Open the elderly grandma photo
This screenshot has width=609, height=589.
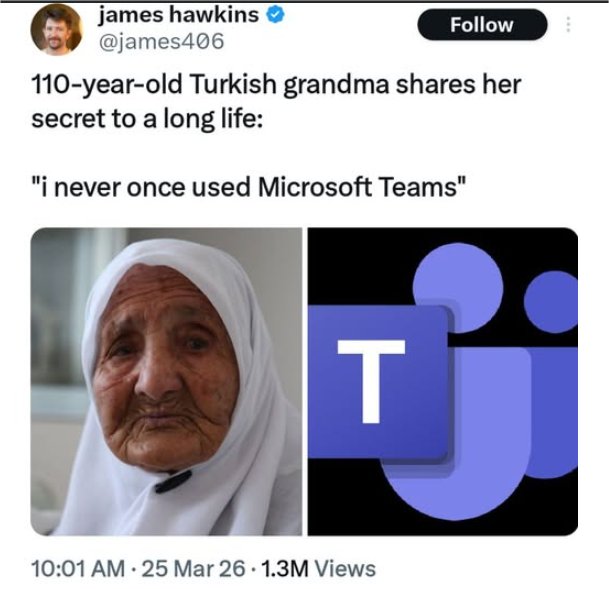coord(166,381)
